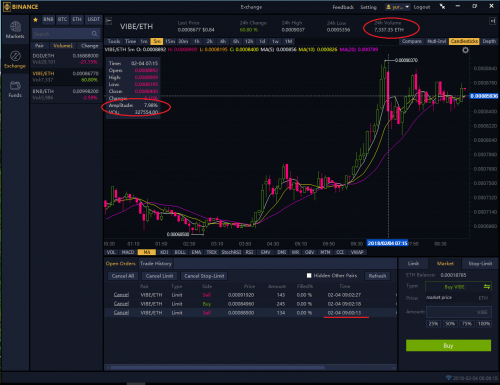Screen dimensions: 500x385
Task: Set amount to 100%
Action: [484, 323]
